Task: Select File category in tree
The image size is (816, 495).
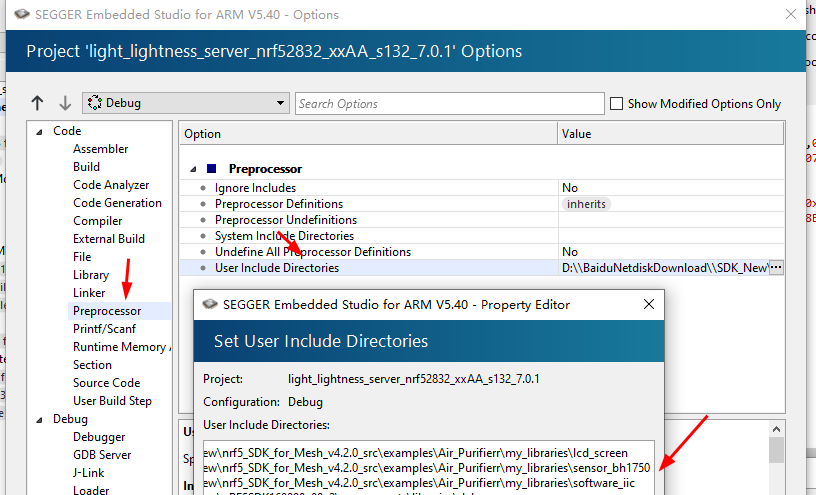Action: (82, 257)
